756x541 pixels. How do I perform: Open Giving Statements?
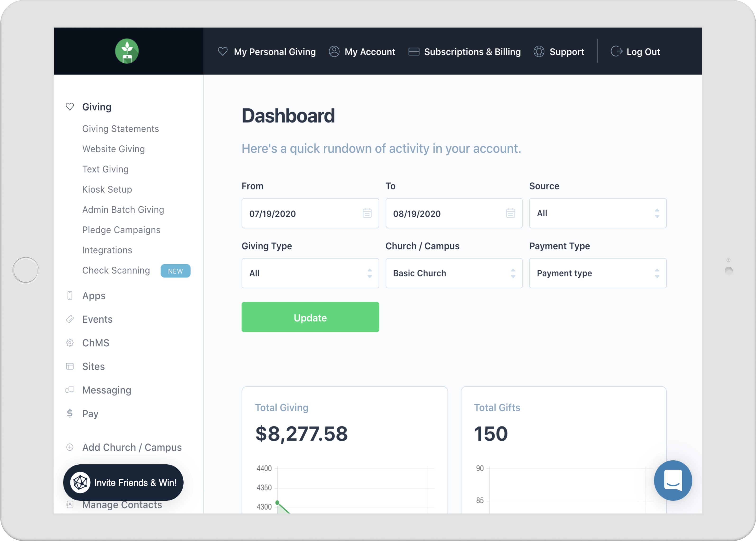[x=120, y=129]
